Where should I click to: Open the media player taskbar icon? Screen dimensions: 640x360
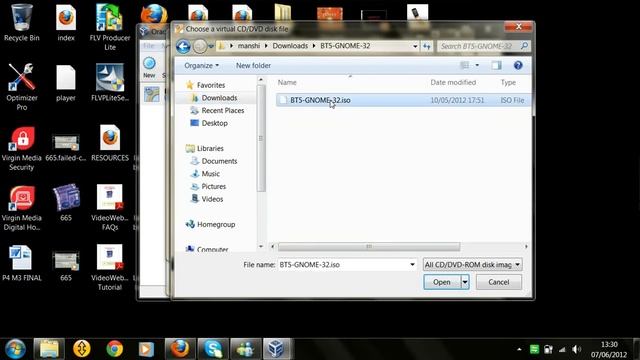(146, 349)
